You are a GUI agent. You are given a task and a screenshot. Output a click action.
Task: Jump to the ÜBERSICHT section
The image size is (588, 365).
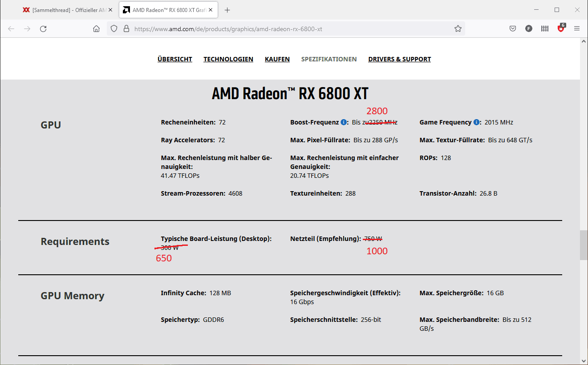click(x=175, y=59)
